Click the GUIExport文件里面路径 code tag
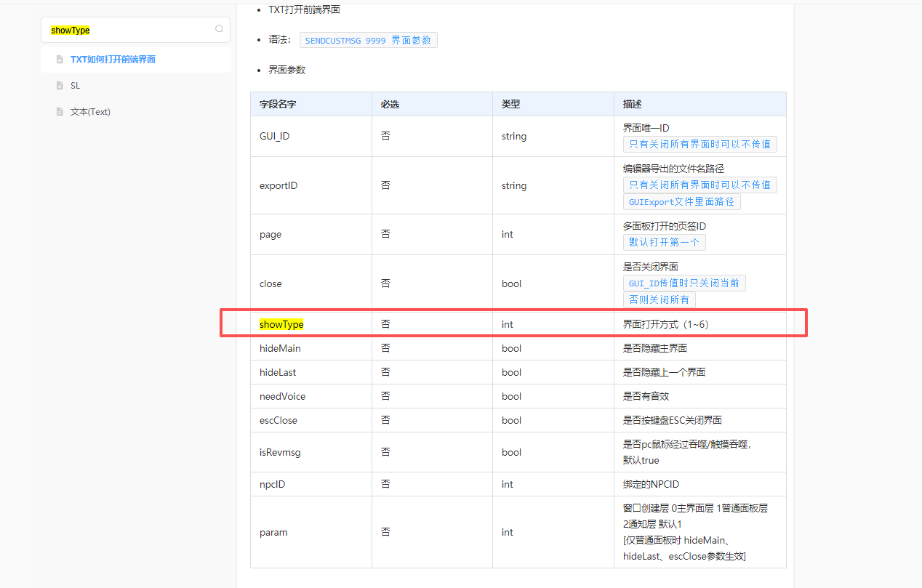Screen dimensions: 922x588 pos(681,201)
